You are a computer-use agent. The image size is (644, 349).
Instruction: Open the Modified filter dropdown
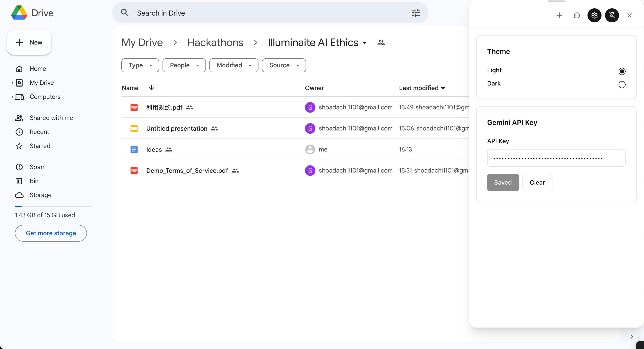coord(234,65)
